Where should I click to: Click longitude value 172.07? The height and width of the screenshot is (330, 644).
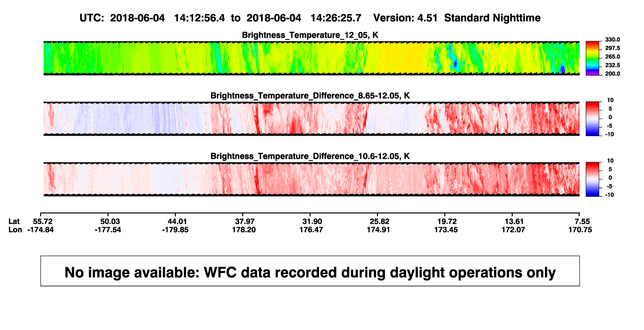[x=513, y=230]
